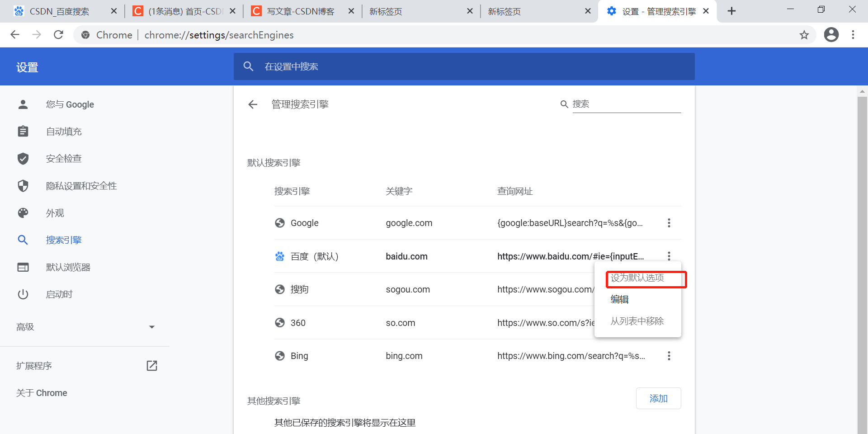This screenshot has width=868, height=434.
Task: Click the shield icon beside 隐私设置和安全性
Action: point(23,186)
